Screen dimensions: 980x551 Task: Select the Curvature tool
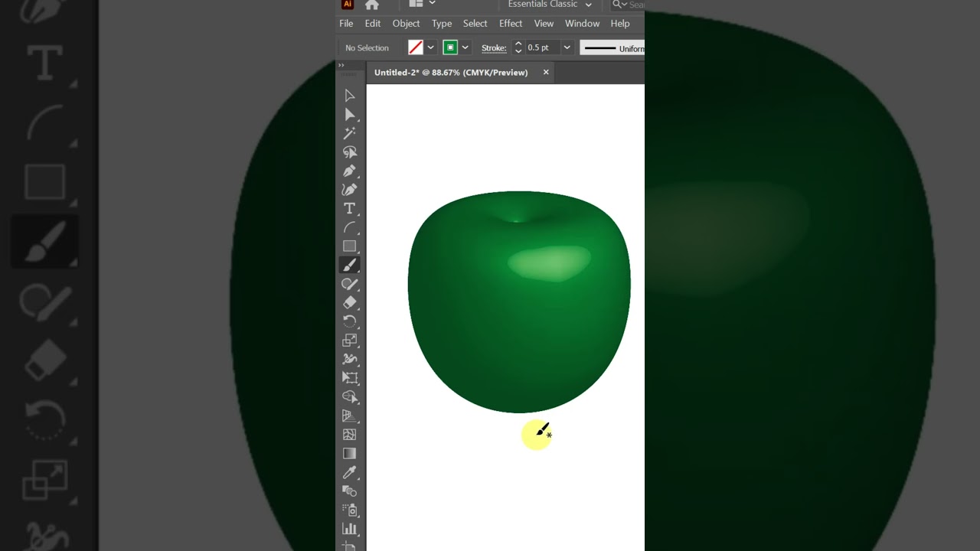(349, 190)
